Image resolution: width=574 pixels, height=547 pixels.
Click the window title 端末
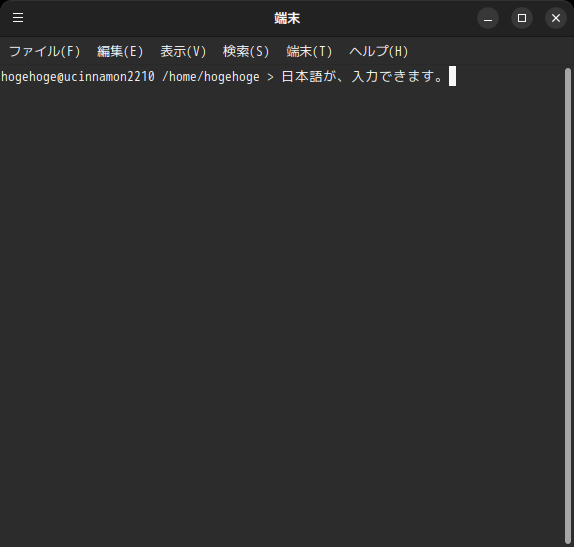[287, 18]
